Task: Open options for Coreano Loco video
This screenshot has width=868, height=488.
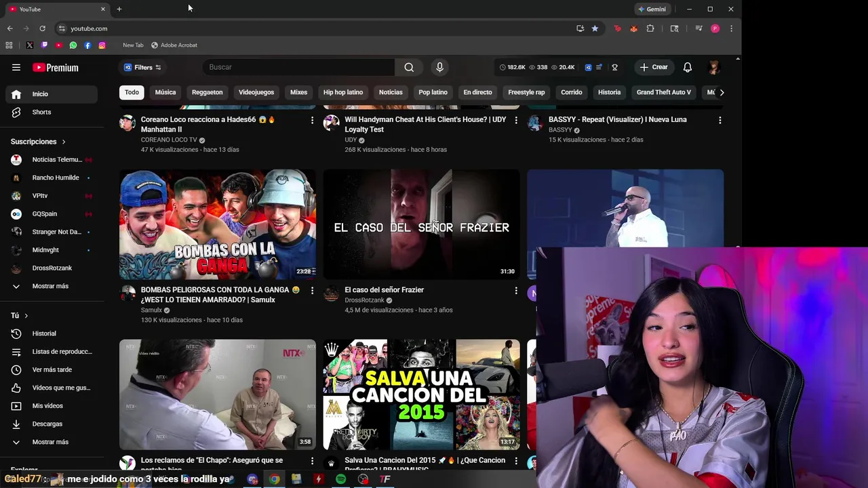Action: tap(312, 120)
